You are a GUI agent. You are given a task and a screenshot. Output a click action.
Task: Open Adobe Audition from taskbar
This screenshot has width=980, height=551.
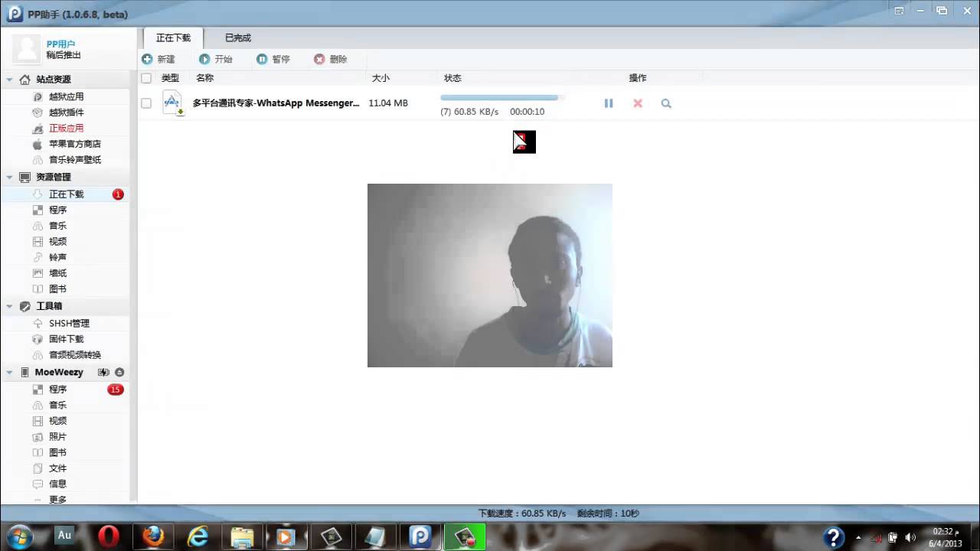[65, 536]
